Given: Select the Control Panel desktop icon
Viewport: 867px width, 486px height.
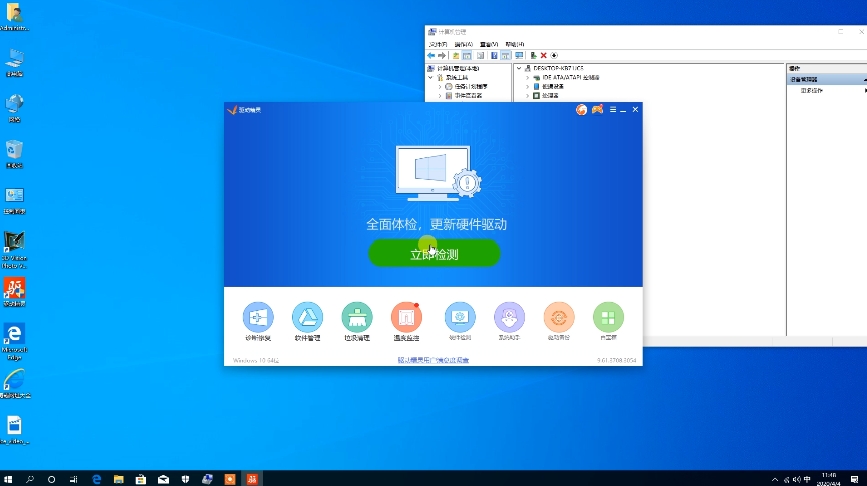Looking at the screenshot, I should 14,200.
